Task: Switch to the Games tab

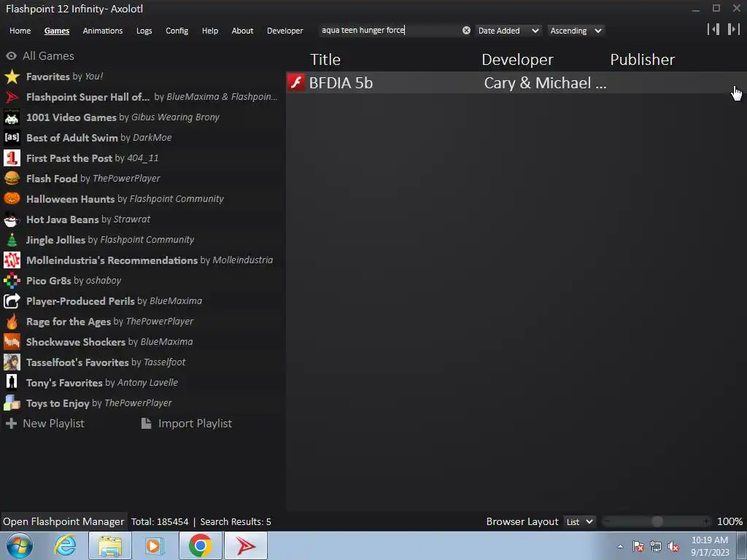Action: tap(57, 31)
